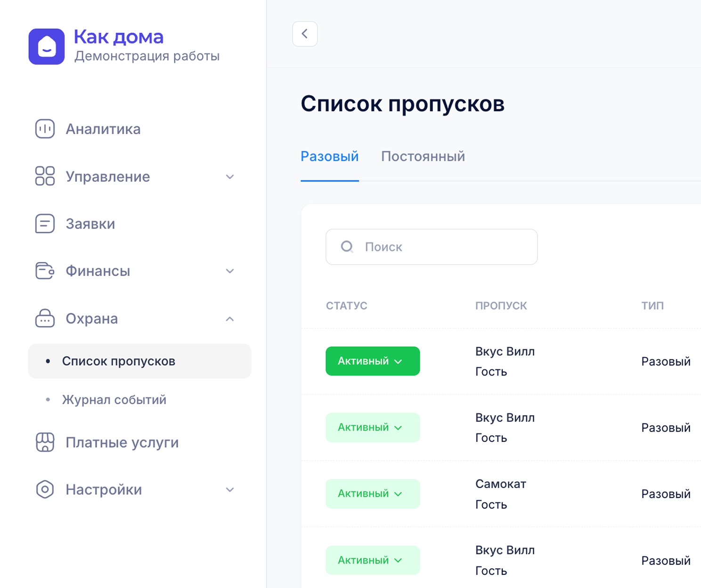The height and width of the screenshot is (588, 701).
Task: Select the Разовый tab
Action: click(329, 156)
